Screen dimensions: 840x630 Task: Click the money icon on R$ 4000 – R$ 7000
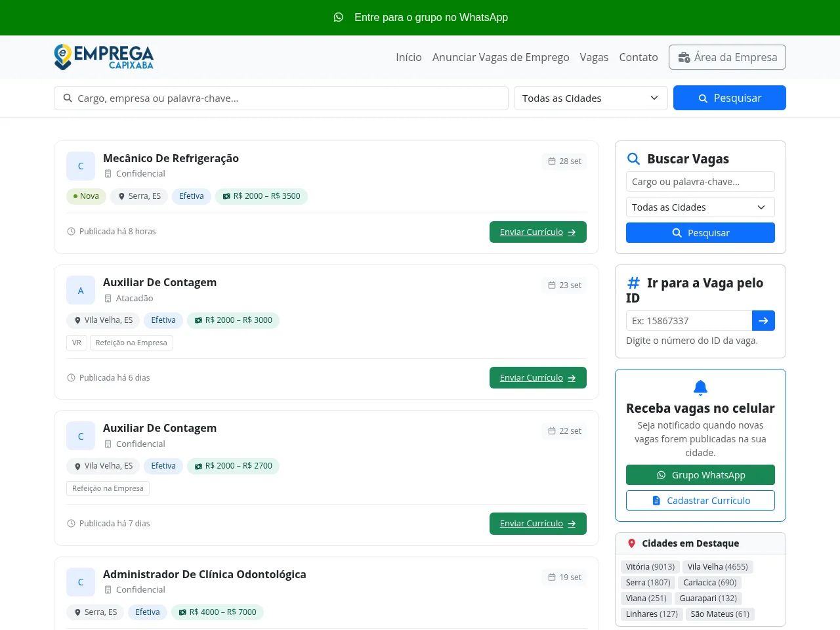pos(182,612)
